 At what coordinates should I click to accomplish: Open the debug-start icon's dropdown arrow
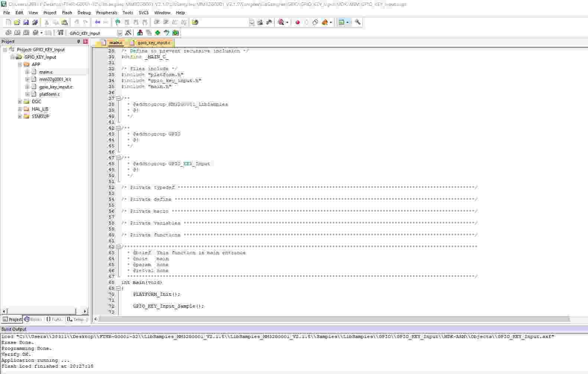click(287, 22)
